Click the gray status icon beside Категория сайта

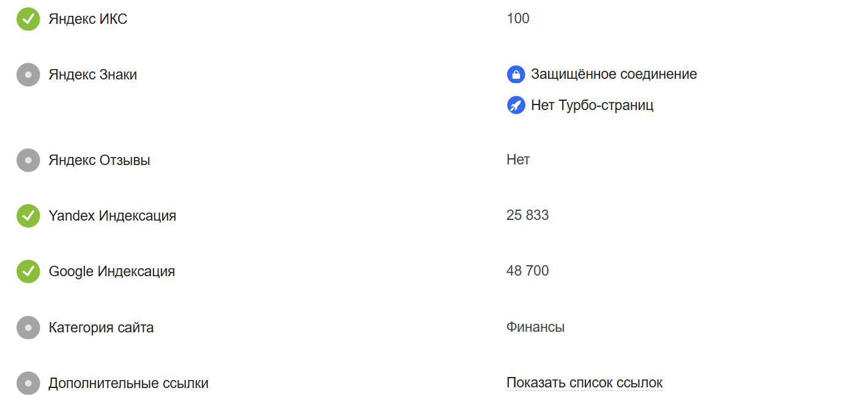coord(28,328)
